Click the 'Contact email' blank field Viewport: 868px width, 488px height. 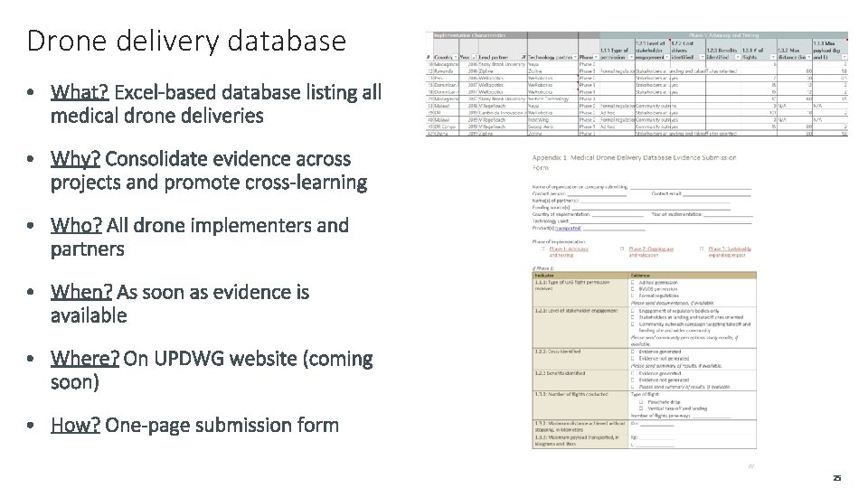[x=717, y=194]
